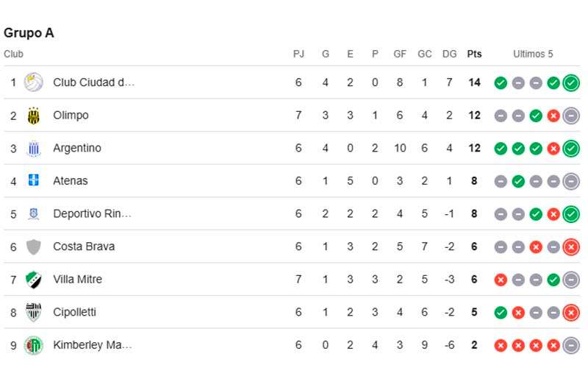The width and height of the screenshot is (588, 390).
Task: Select the Villa Mitre green-black crest
Action: [33, 280]
